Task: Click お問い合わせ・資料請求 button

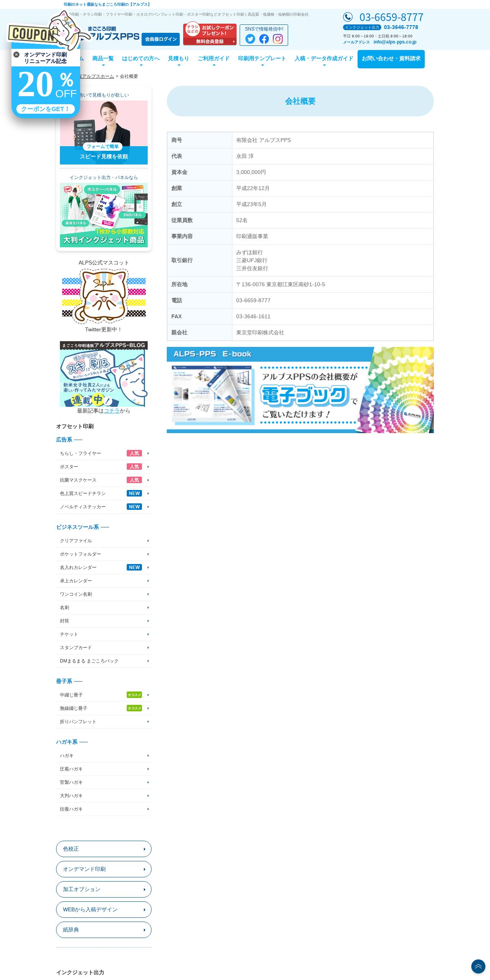Action: pyautogui.click(x=391, y=59)
